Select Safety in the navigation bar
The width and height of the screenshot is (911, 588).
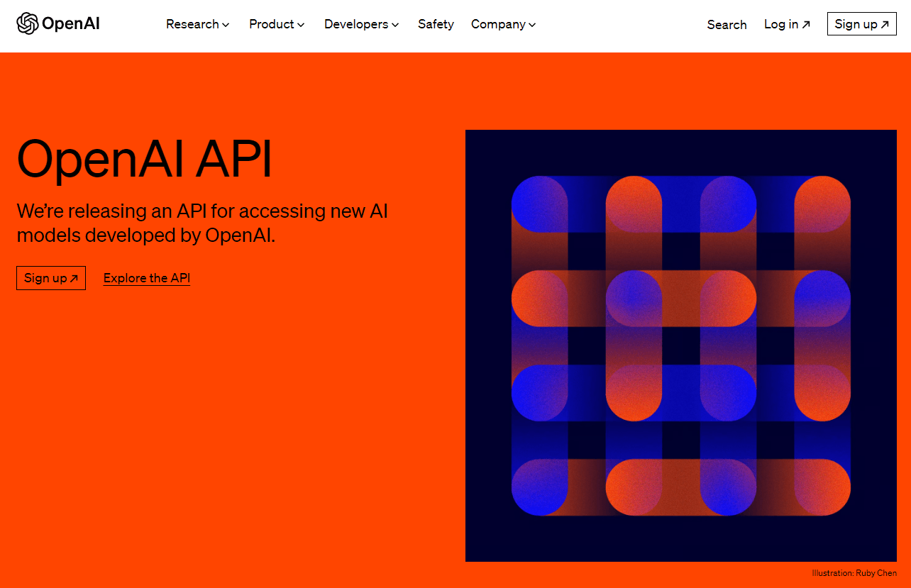(436, 24)
